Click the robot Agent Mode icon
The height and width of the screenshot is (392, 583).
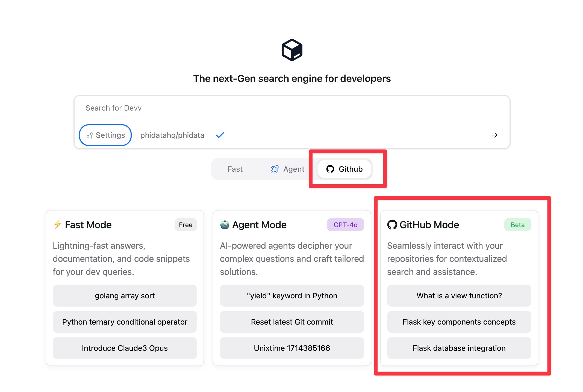(x=225, y=224)
